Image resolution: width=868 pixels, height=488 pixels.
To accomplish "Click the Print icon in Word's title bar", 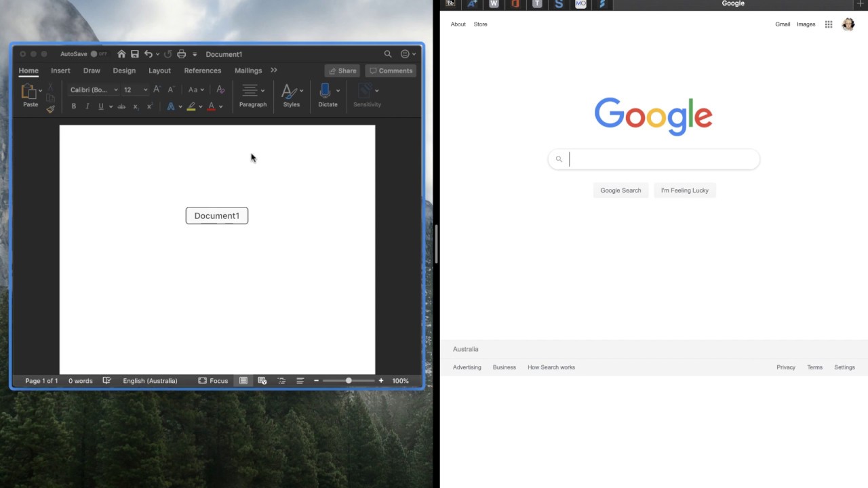I will [x=181, y=54].
